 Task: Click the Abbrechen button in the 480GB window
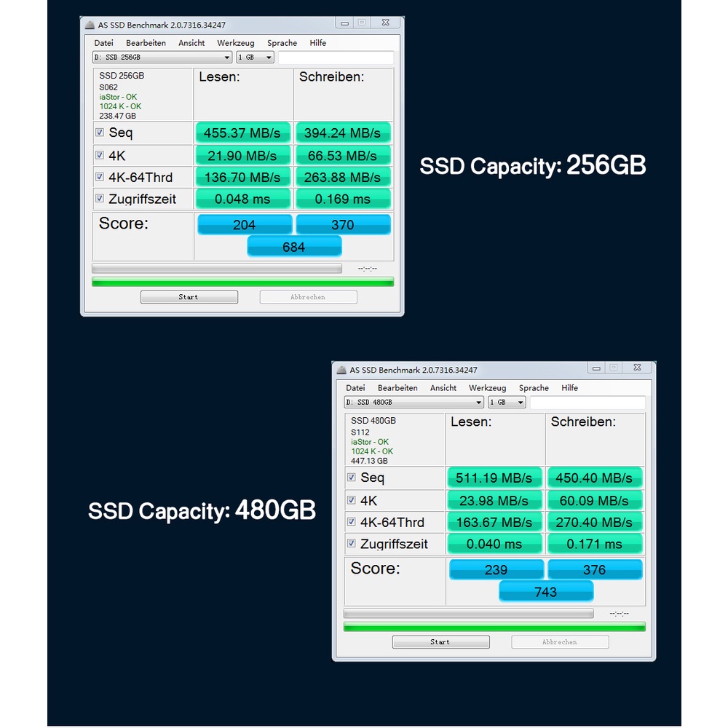tap(560, 642)
